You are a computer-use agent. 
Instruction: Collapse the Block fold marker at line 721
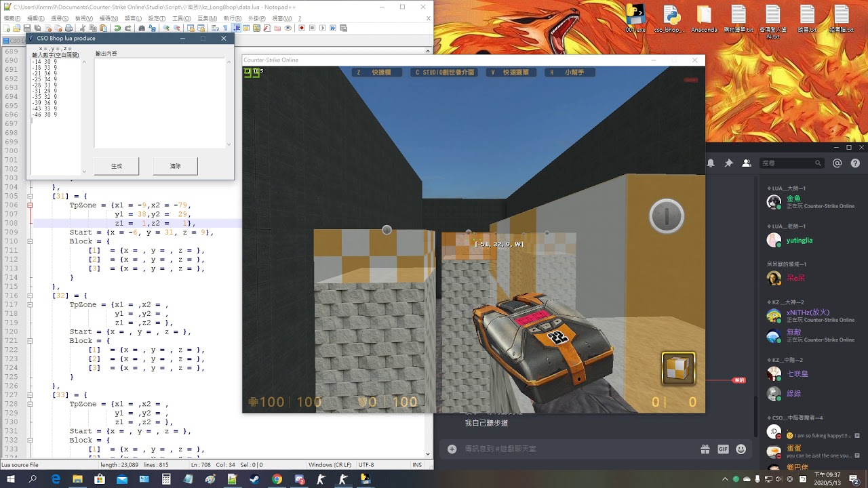pos(30,340)
